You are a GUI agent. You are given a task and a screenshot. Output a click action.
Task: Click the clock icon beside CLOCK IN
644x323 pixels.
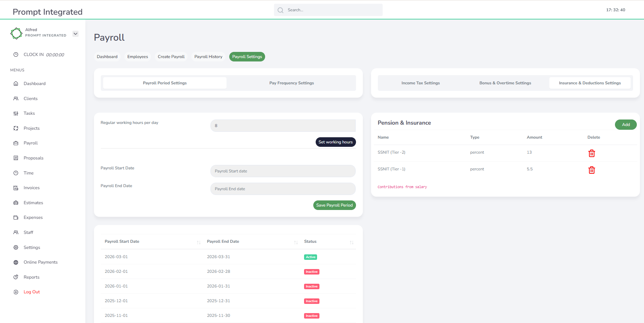pos(16,55)
